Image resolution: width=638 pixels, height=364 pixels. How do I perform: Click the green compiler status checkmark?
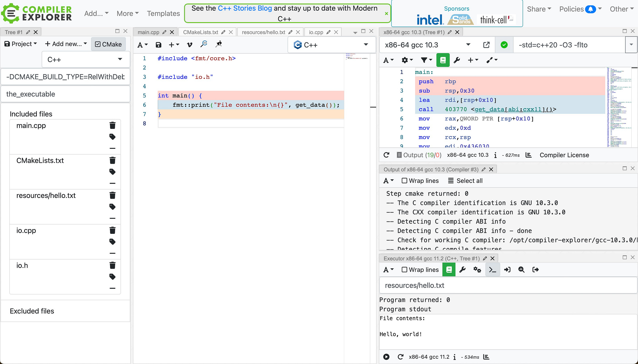pos(504,45)
